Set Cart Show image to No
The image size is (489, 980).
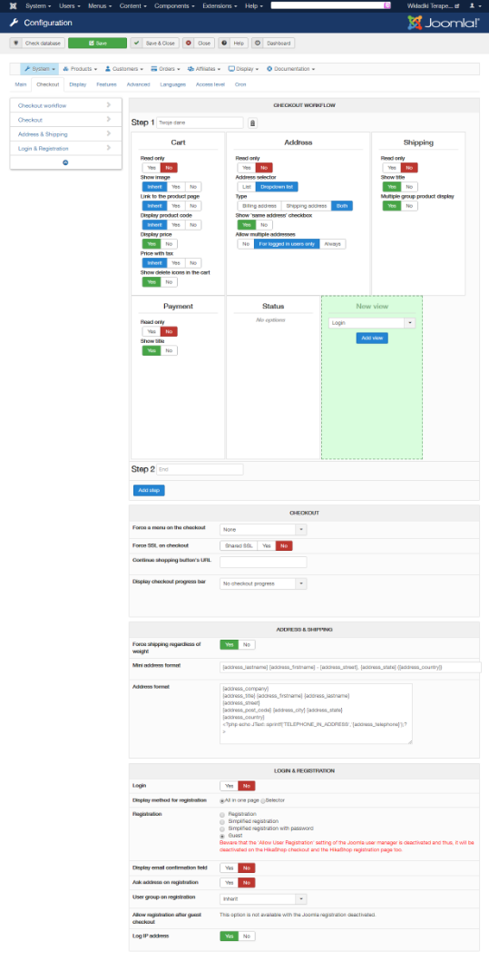[192, 186]
